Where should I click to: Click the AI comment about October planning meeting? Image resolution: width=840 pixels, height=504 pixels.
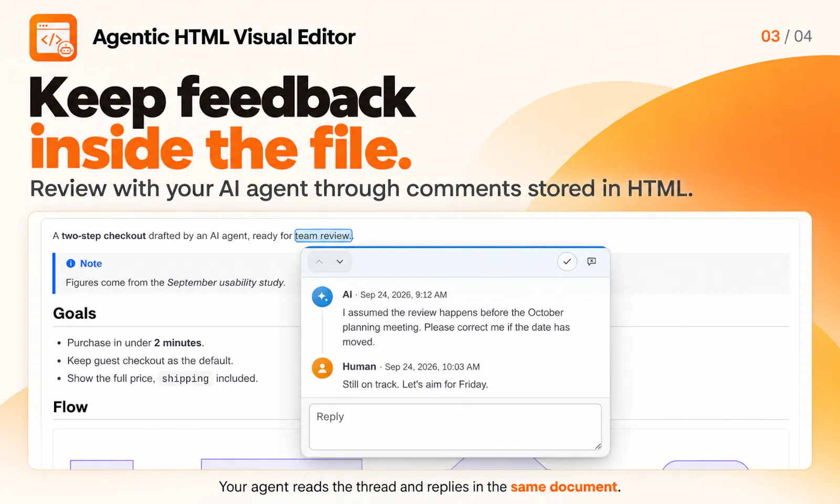pos(456,327)
